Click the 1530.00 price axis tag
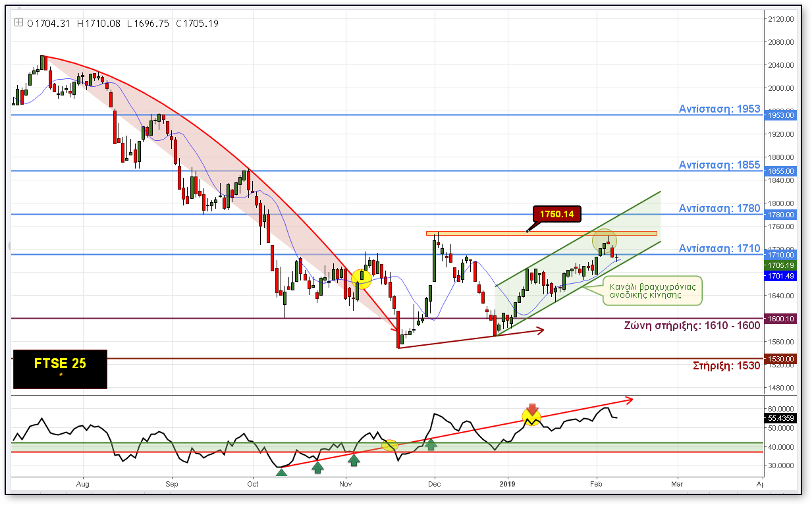Viewport: 812px width, 505px height. (x=780, y=359)
